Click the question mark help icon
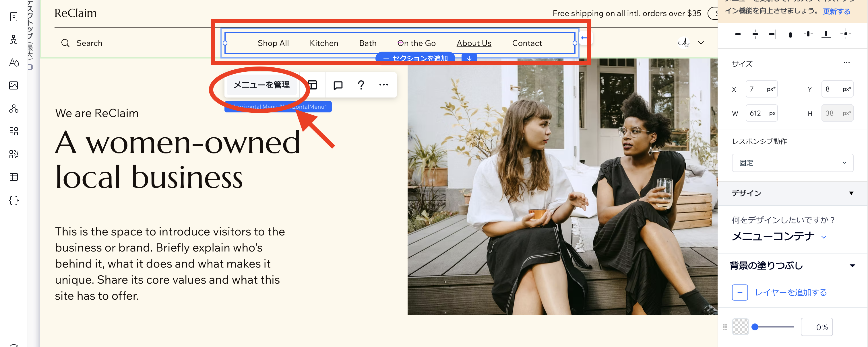The image size is (868, 347). [361, 85]
